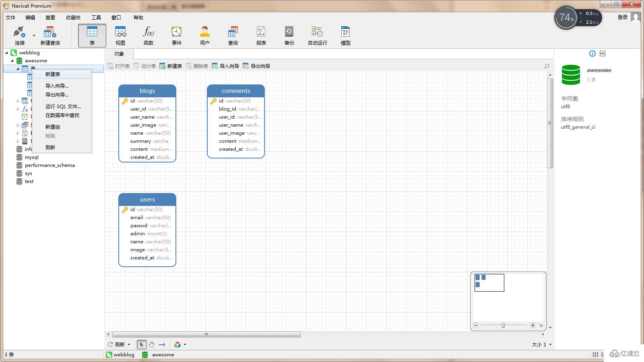Open the 报表 reports toolbar button
The width and height of the screenshot is (644, 362).
click(261, 35)
